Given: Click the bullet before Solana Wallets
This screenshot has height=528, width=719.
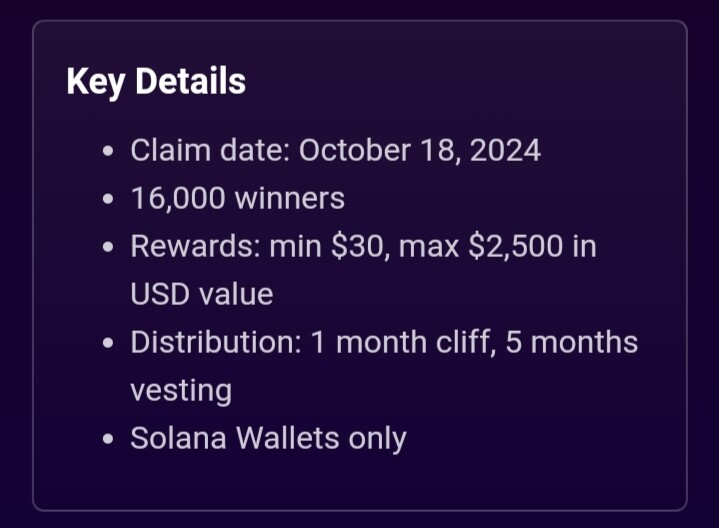Looking at the screenshot, I should [x=108, y=439].
